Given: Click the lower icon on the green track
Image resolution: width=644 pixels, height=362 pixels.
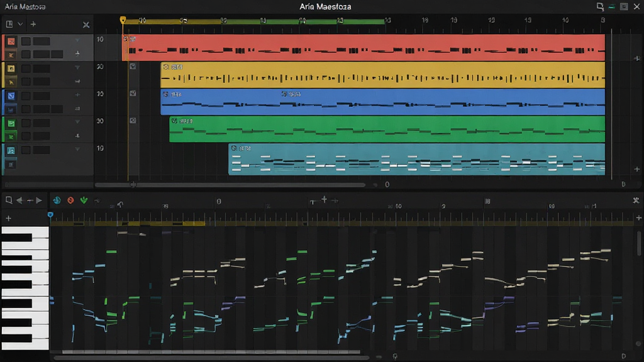Looking at the screenshot, I should (11, 136).
